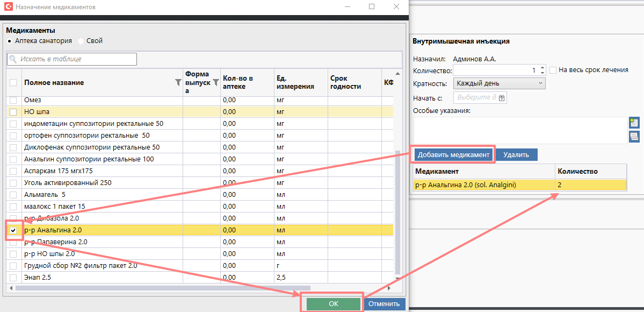
Task: Select the Аптека санатория radio option
Action: point(10,41)
